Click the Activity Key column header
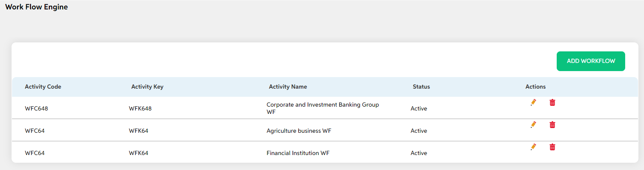The image size is (644, 170). pos(147,86)
